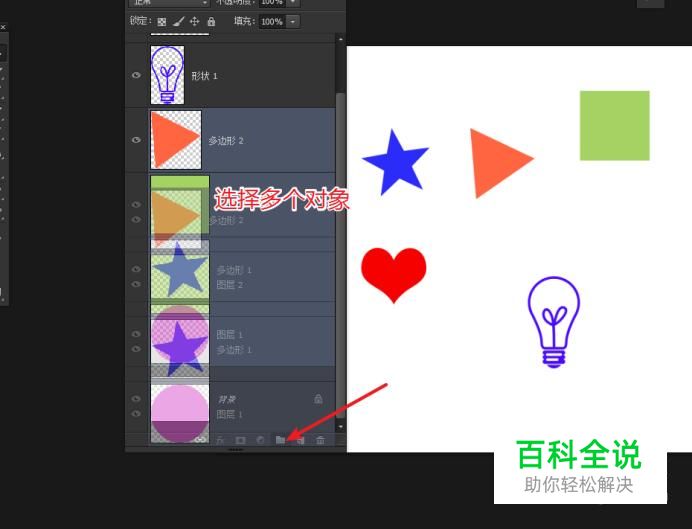
Task: Hide the 形状 1 layer eye
Action: (136, 75)
